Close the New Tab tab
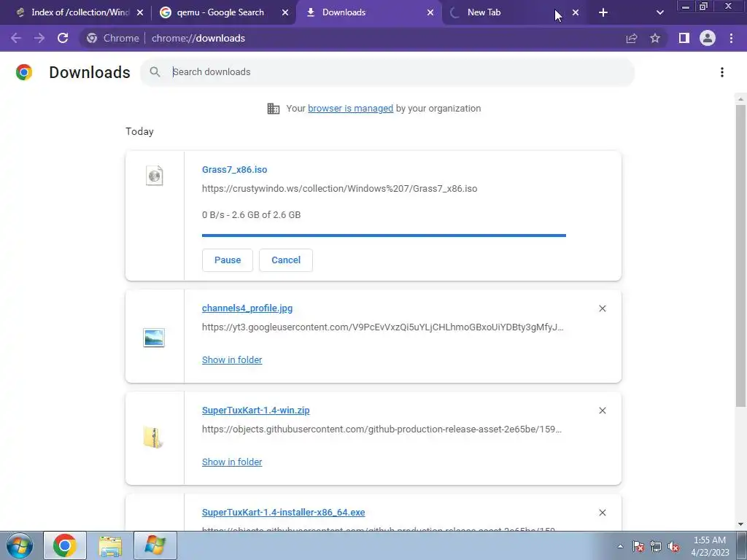 (576, 12)
